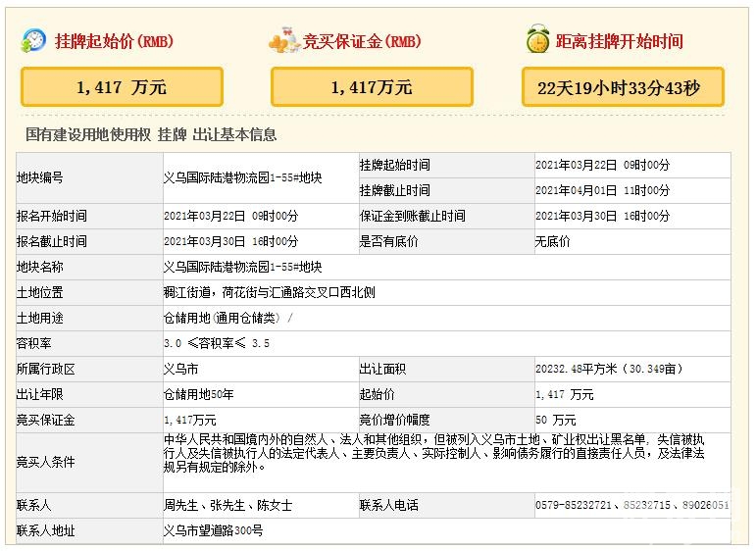Click the money icon beside 竞买保证金
Image resolution: width=756 pixels, height=551 pixels.
pos(284,41)
